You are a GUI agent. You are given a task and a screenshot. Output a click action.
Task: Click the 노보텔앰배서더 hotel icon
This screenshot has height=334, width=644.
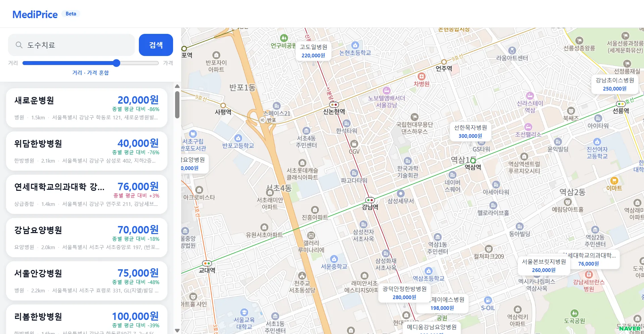[387, 90]
